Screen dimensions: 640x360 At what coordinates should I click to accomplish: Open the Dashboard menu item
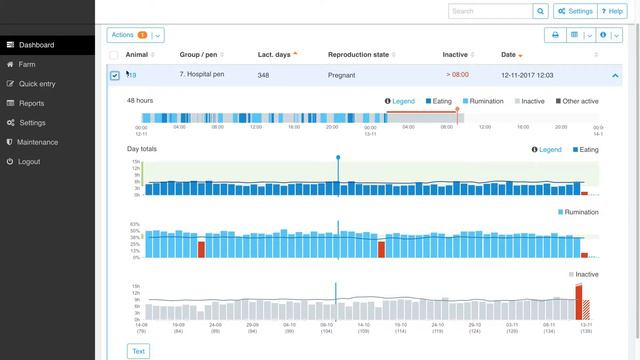coord(47,45)
